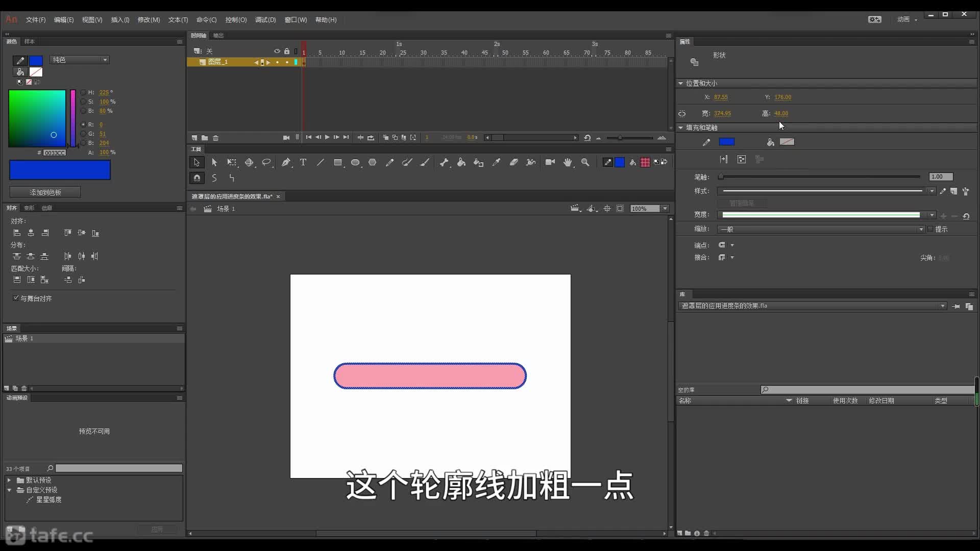Select the Selection arrow tool
980x551 pixels.
pyautogui.click(x=197, y=162)
